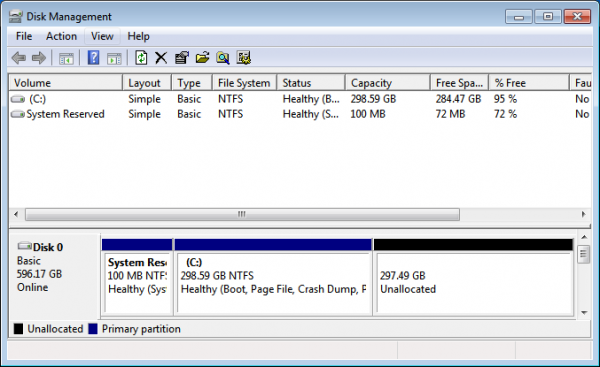Sort by the File System column header

click(244, 83)
